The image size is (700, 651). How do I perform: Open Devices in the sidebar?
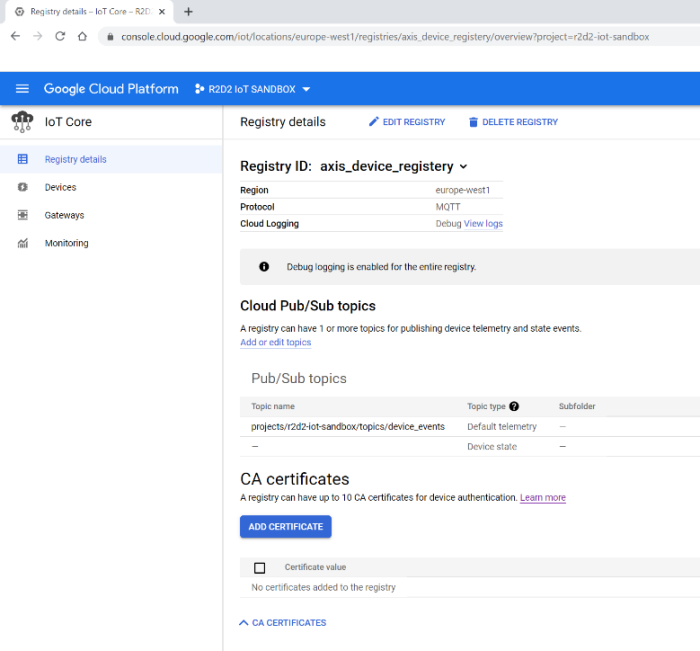[111, 187]
